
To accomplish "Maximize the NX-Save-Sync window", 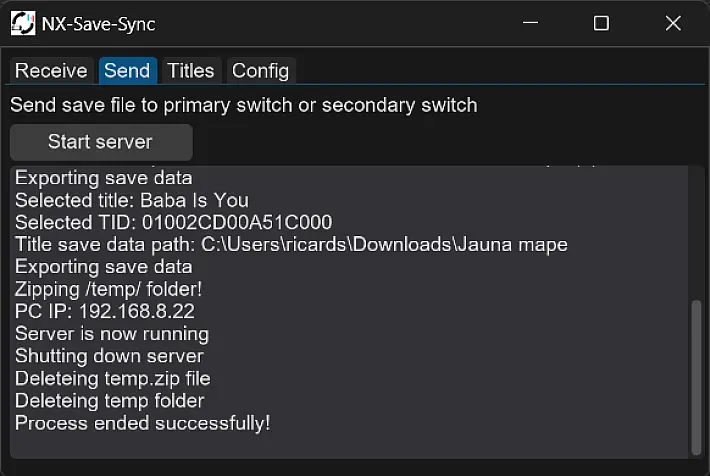I will coord(601,23).
